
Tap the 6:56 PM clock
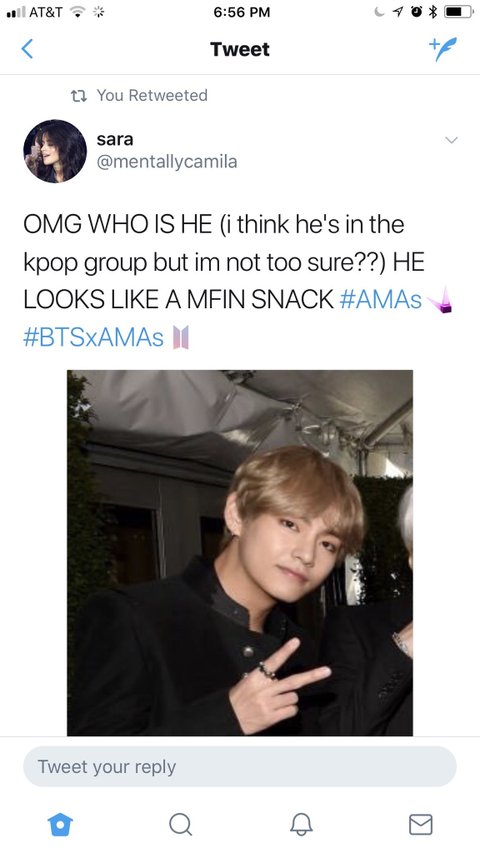pyautogui.click(x=242, y=12)
